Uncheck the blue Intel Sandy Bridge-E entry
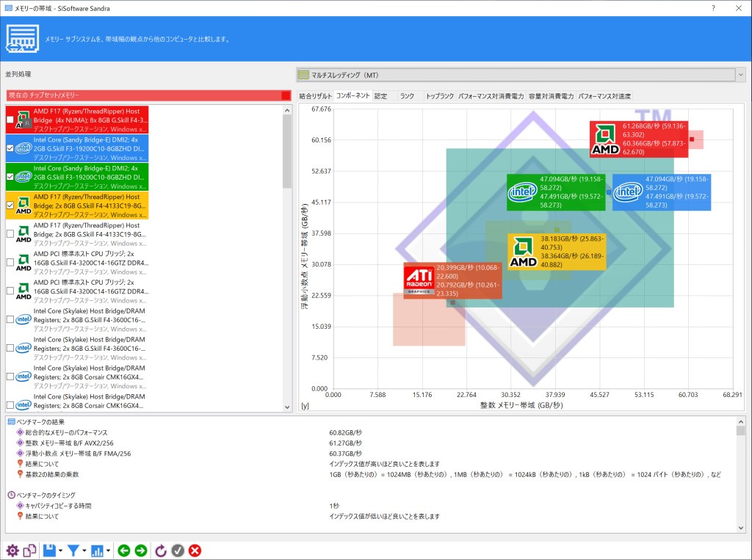Image resolution: width=752 pixels, height=560 pixels. tap(10, 148)
